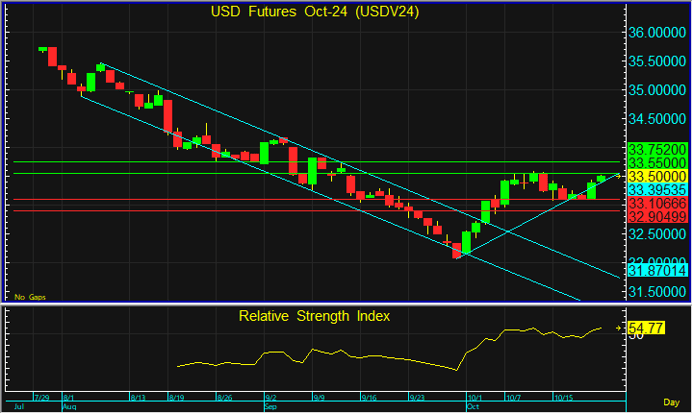
Task: Click the Oct month label on time axis
Action: pos(472,408)
